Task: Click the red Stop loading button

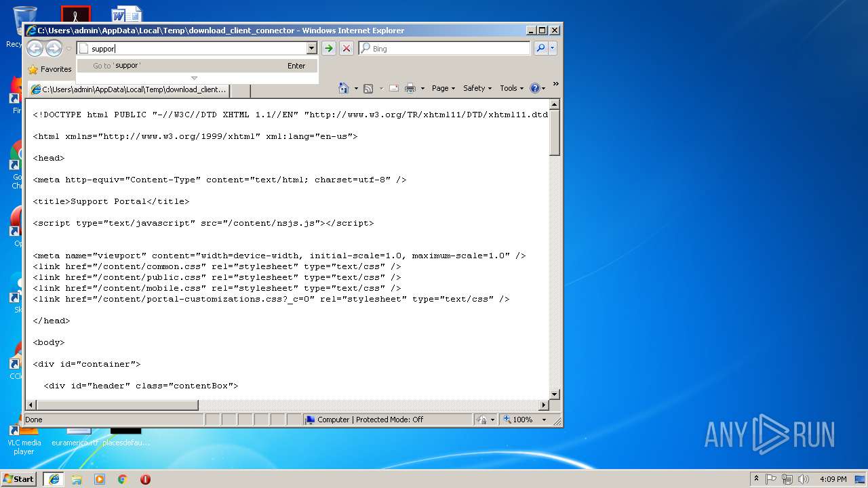Action: point(347,48)
